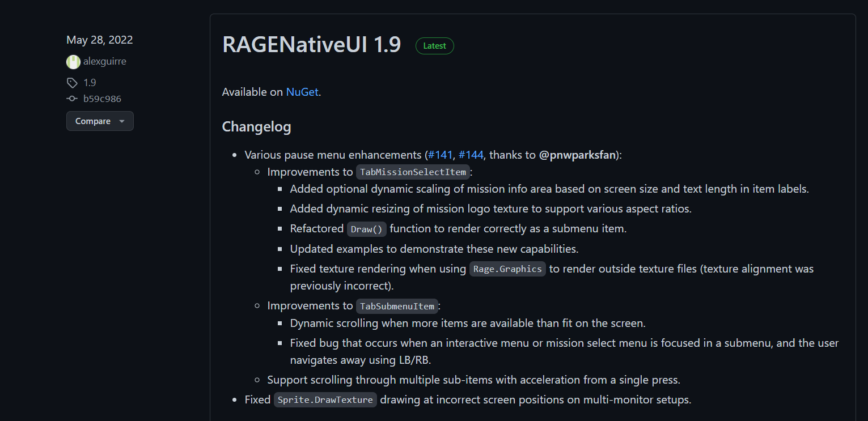
Task: Click the TabSubmenuItem code label
Action: (397, 307)
